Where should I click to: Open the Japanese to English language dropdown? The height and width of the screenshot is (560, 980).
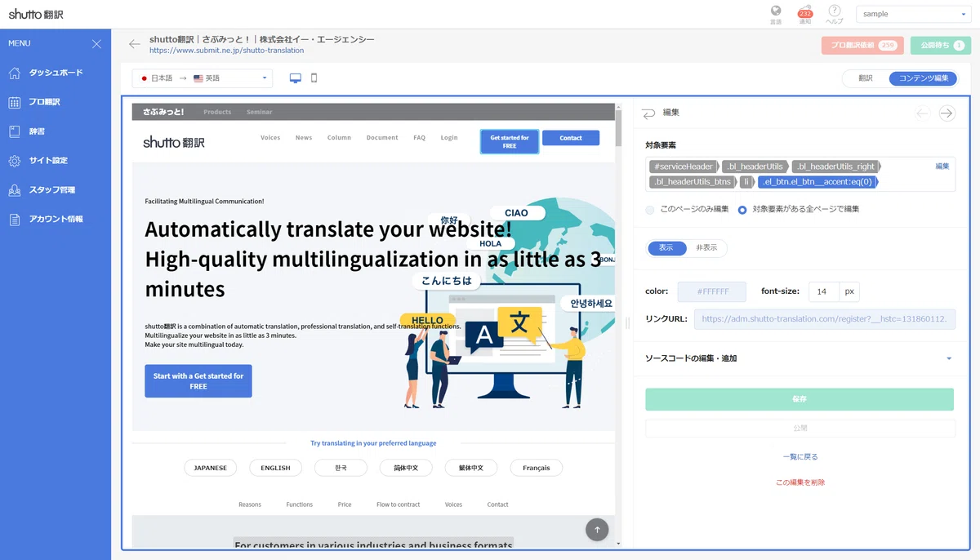pyautogui.click(x=203, y=78)
